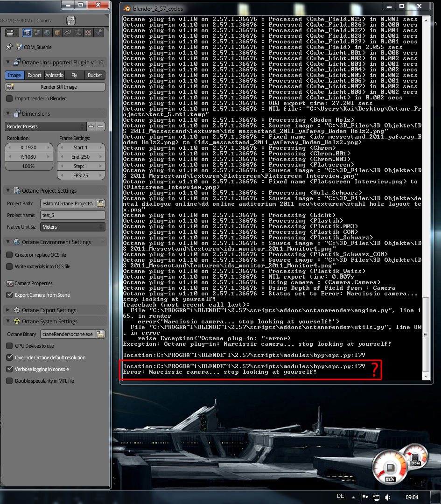The width and height of the screenshot is (441, 504).
Task: Open the Render properties camera tab icon
Action: pyautogui.click(x=27, y=33)
